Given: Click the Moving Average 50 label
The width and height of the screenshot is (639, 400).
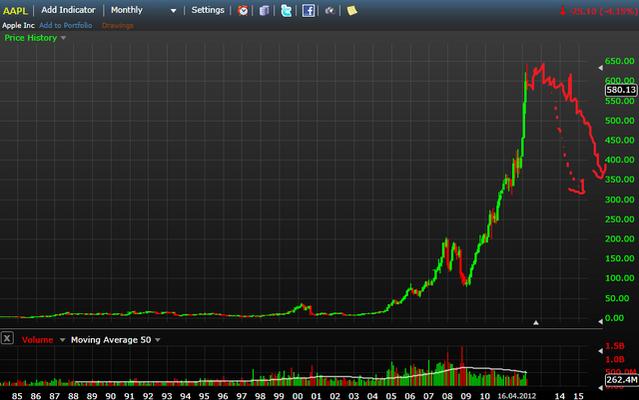Looking at the screenshot, I should (x=111, y=340).
